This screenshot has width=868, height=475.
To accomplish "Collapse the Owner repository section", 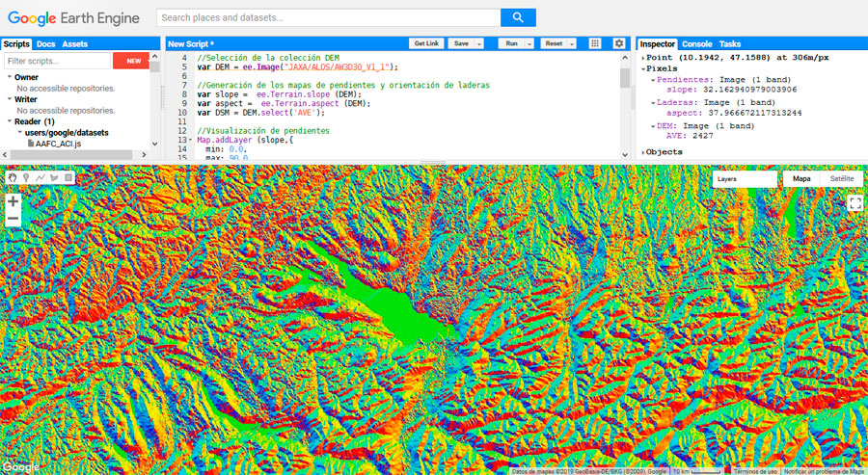I will click(x=10, y=77).
